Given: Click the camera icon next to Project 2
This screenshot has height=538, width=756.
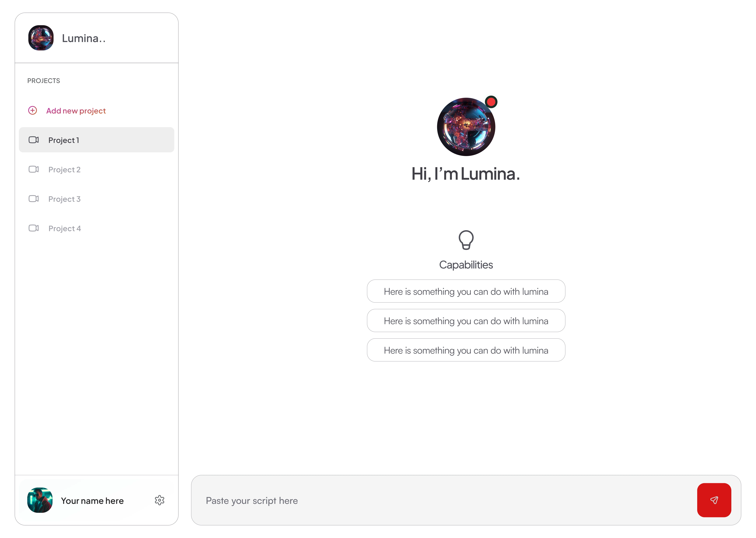Looking at the screenshot, I should [x=33, y=169].
